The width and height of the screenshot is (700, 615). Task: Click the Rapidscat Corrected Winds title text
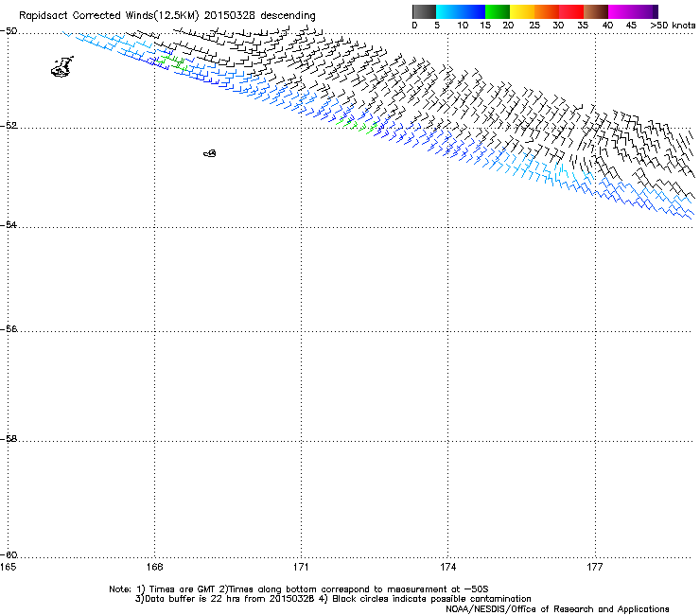pos(167,16)
